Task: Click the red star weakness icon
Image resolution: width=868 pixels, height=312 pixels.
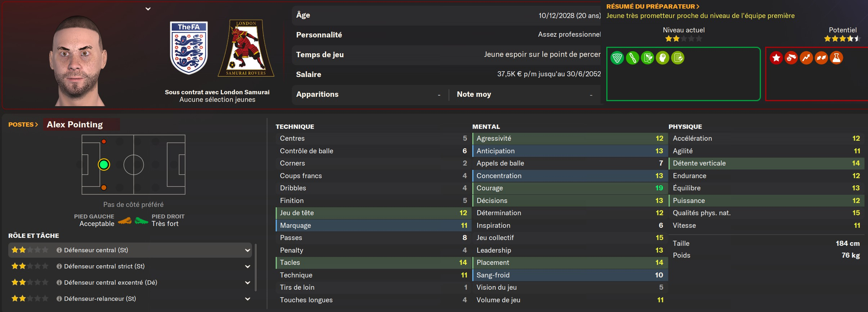Action: click(x=776, y=58)
